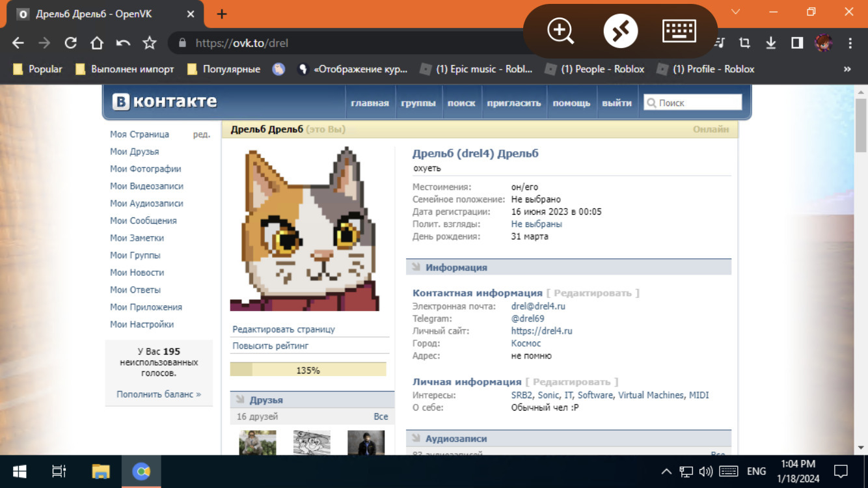Click the Все link in Друзья section
This screenshot has height=488, width=868.
[381, 416]
